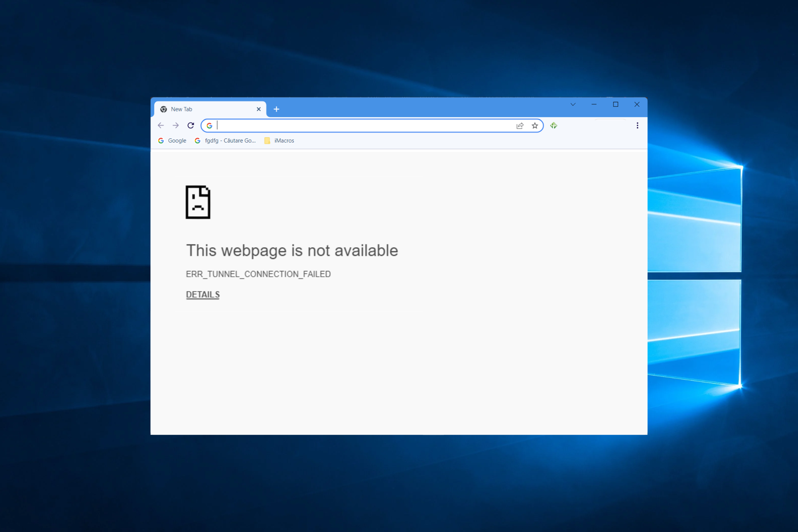Maximize the Chrome window
Image resolution: width=798 pixels, height=532 pixels.
pos(616,105)
